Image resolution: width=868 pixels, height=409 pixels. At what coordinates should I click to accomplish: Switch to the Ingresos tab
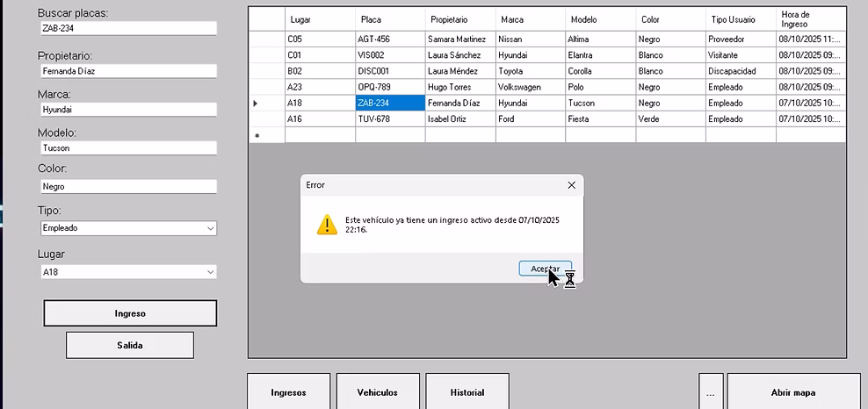(x=289, y=392)
